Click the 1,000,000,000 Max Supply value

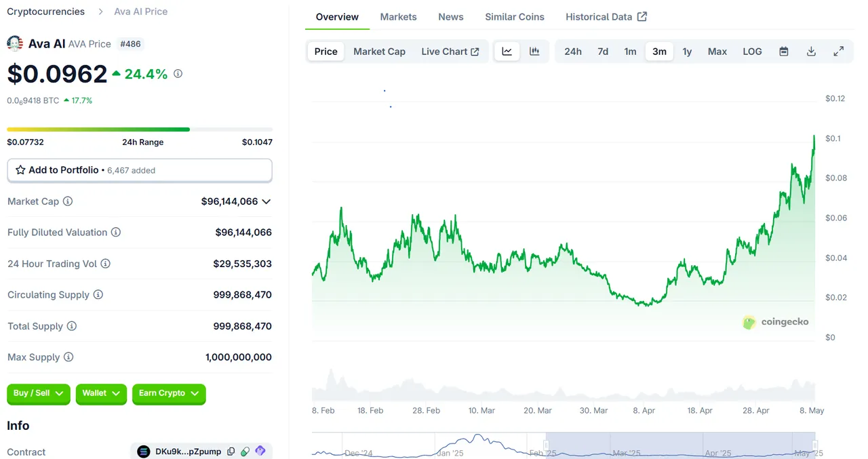(239, 357)
